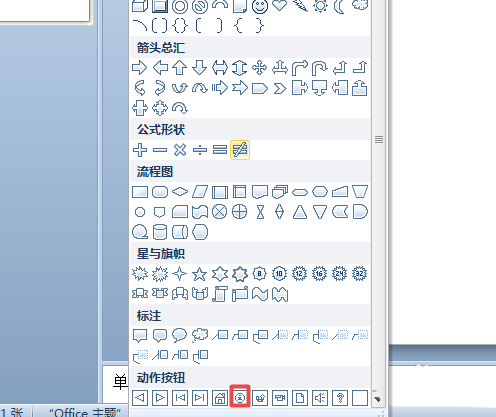Image resolution: width=496 pixels, height=417 pixels.
Task: Pick the 32-Point Star shape
Action: (x=360, y=274)
